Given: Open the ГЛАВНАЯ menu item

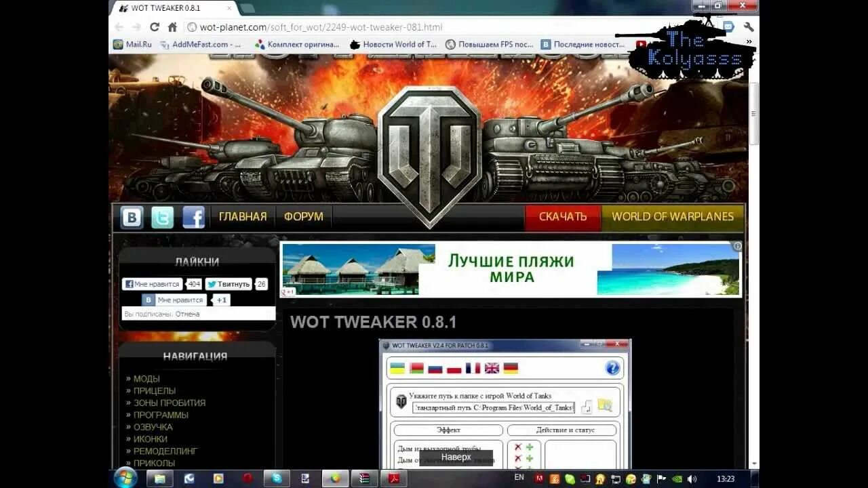Looking at the screenshot, I should [x=243, y=217].
